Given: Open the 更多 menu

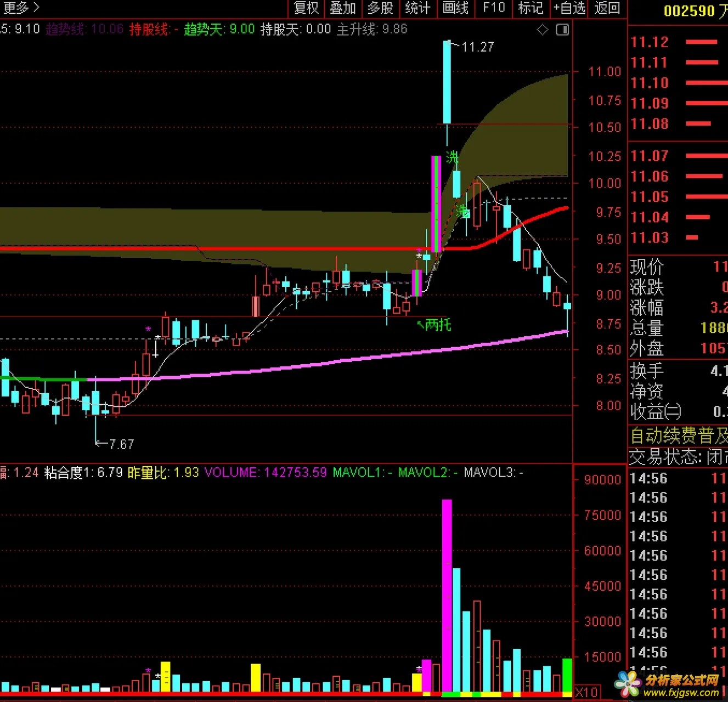Looking at the screenshot, I should 21,8.
